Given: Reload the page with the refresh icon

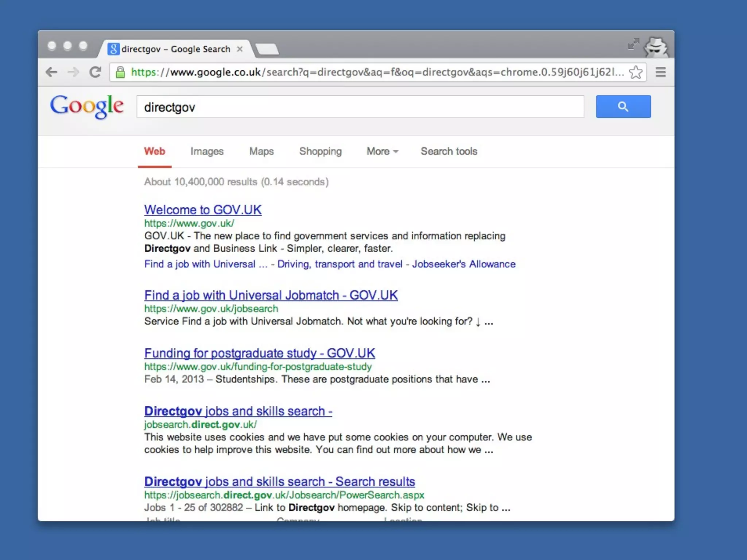Looking at the screenshot, I should (x=96, y=72).
